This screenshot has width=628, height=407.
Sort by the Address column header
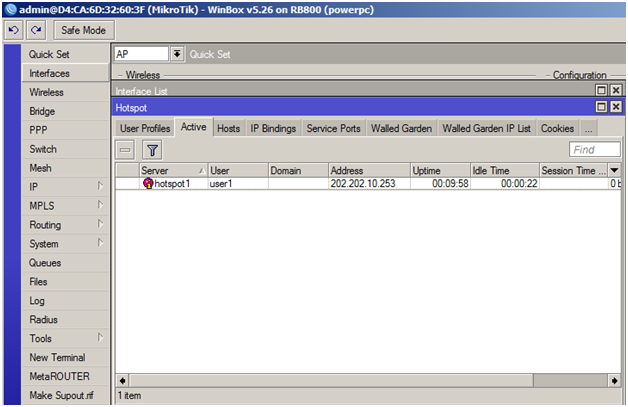pos(370,171)
